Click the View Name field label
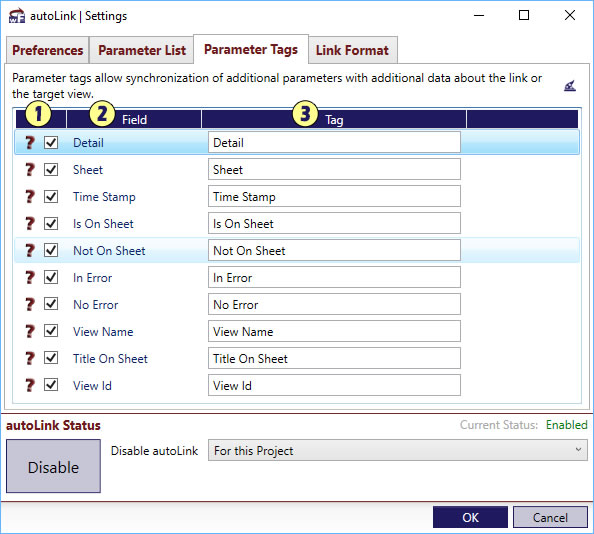This screenshot has width=594, height=534. click(x=103, y=332)
